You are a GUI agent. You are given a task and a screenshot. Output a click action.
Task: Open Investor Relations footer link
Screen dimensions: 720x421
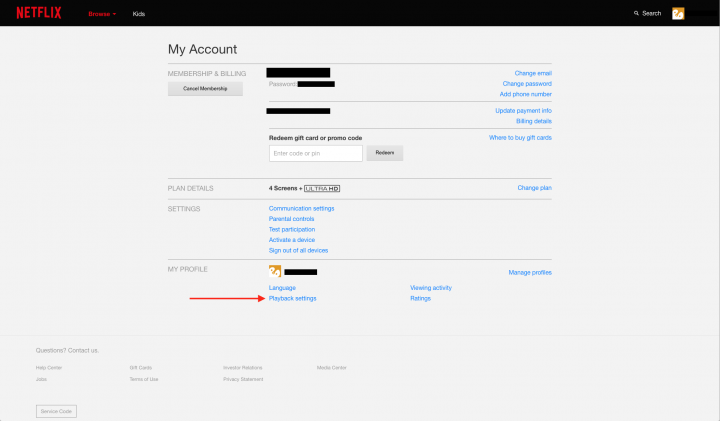pyautogui.click(x=243, y=368)
